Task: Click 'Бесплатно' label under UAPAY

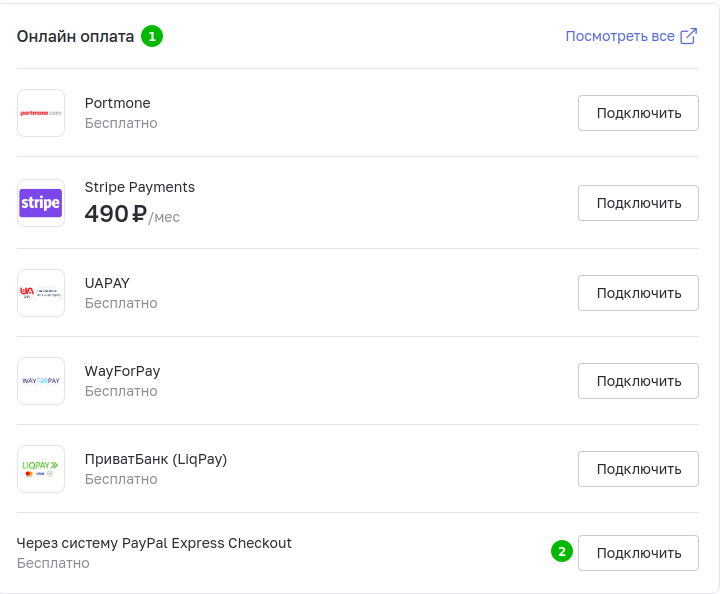Action: (x=121, y=303)
